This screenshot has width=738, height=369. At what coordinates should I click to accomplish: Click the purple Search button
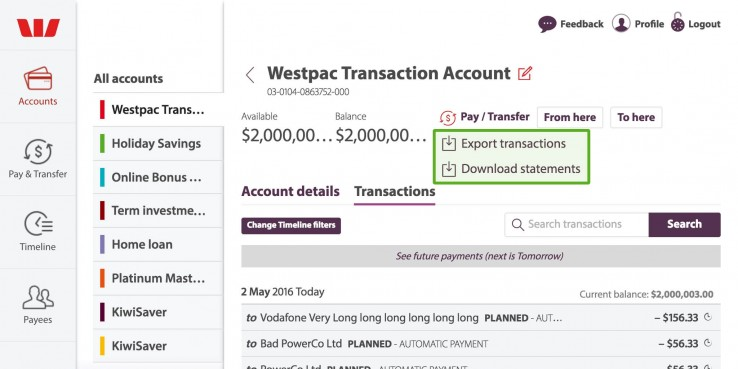point(684,225)
